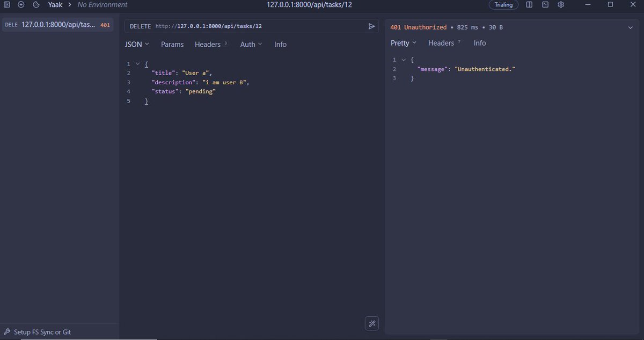This screenshot has width=644, height=340.
Task: Click the wrench icon beside Setup FS Sync
Action: (x=7, y=332)
